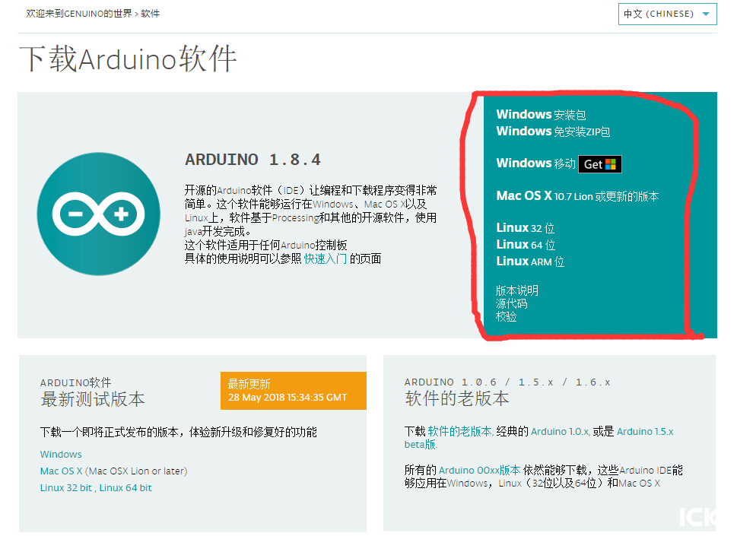This screenshot has height=555, width=756.
Task: Click the ARDUINO 1.0.6 / 1.5.x / 1.6.x text
Action: (507, 382)
